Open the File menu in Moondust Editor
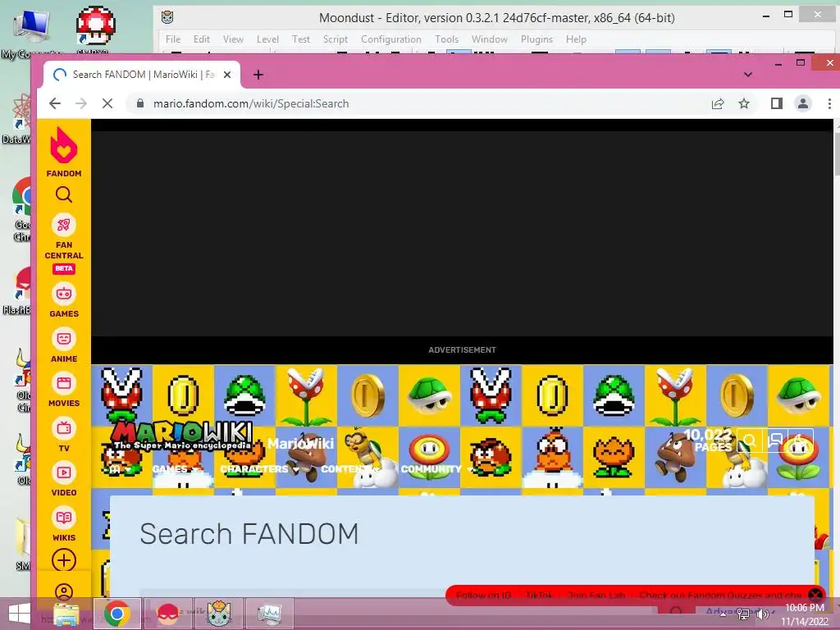Screen dimensions: 840x630 [x=173, y=39]
